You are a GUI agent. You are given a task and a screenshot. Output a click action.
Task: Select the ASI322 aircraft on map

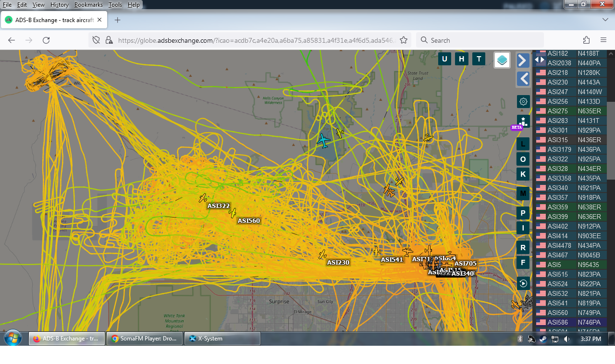pos(203,198)
